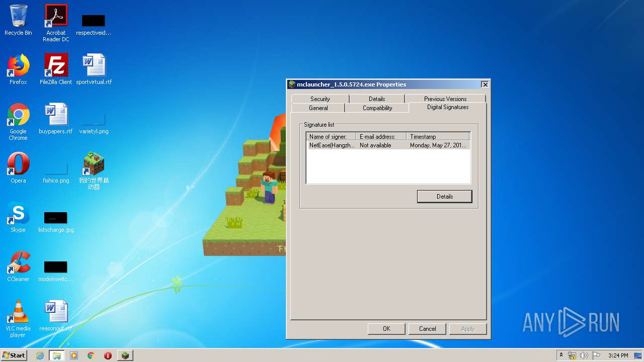Open sportvirtual.rtf document icon
This screenshot has width=644, height=362.
[x=94, y=69]
